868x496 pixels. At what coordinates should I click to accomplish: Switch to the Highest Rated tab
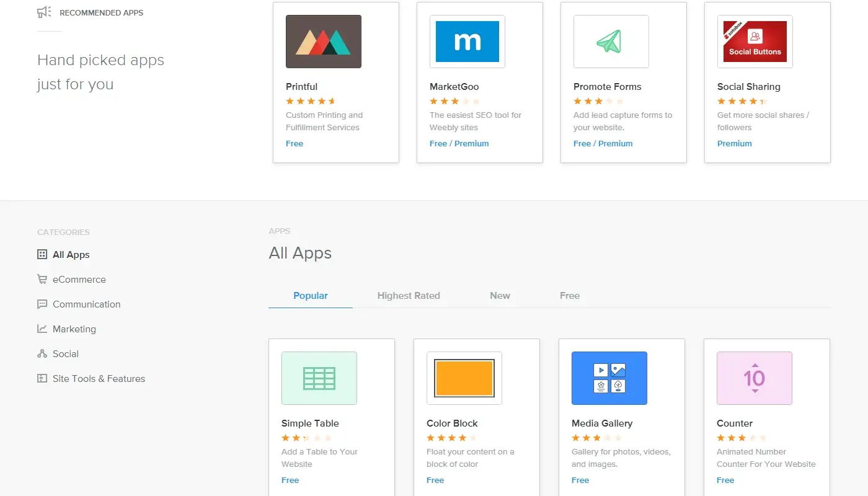point(409,296)
